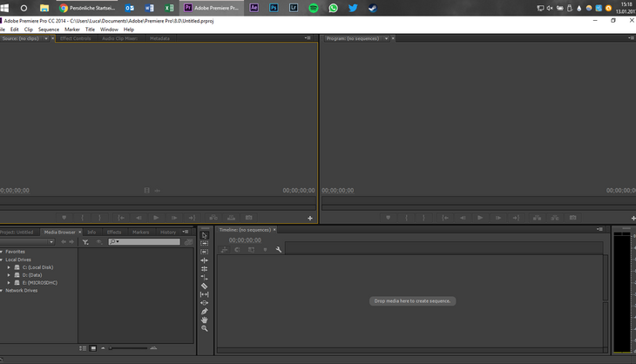Viewport: 636px width, 364px height.
Task: Open the Markers tab
Action: [141, 233]
